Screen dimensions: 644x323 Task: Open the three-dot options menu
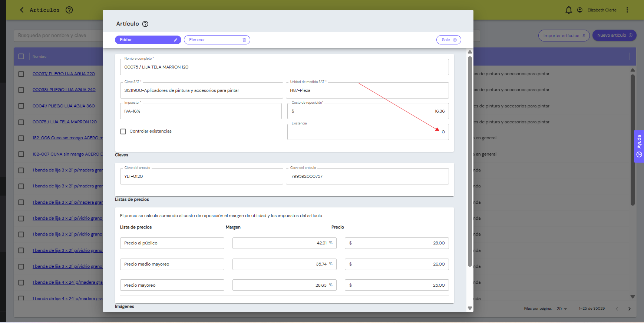click(627, 10)
